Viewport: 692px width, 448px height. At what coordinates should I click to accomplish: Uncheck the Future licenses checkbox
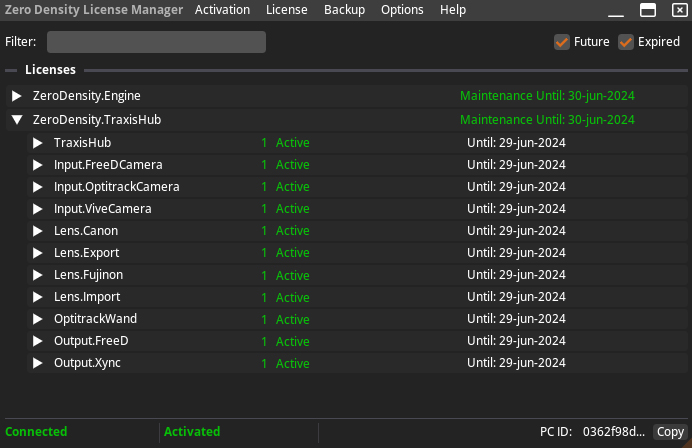coord(562,42)
